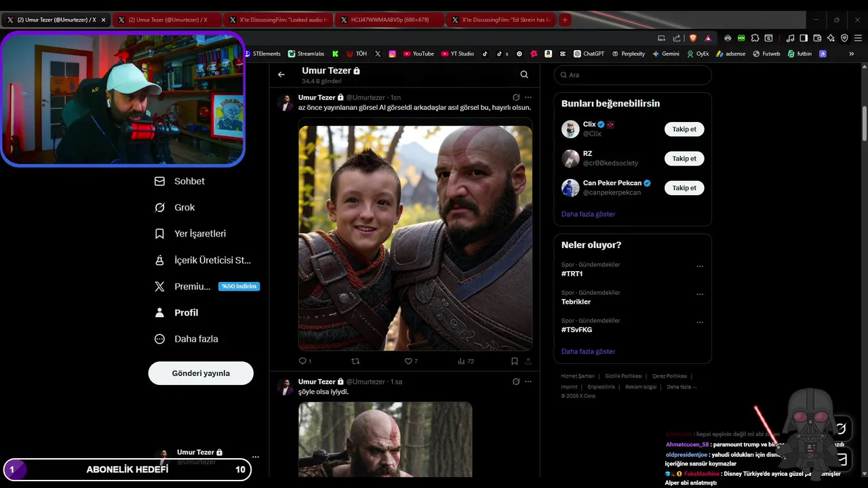868x488 pixels.
Task: Bookmark the first post
Action: point(515,361)
